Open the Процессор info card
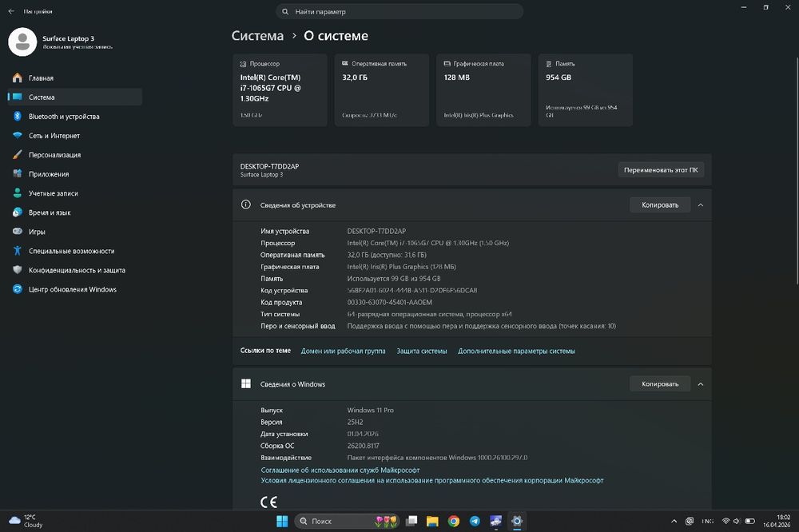The image size is (799, 532). pyautogui.click(x=280, y=89)
